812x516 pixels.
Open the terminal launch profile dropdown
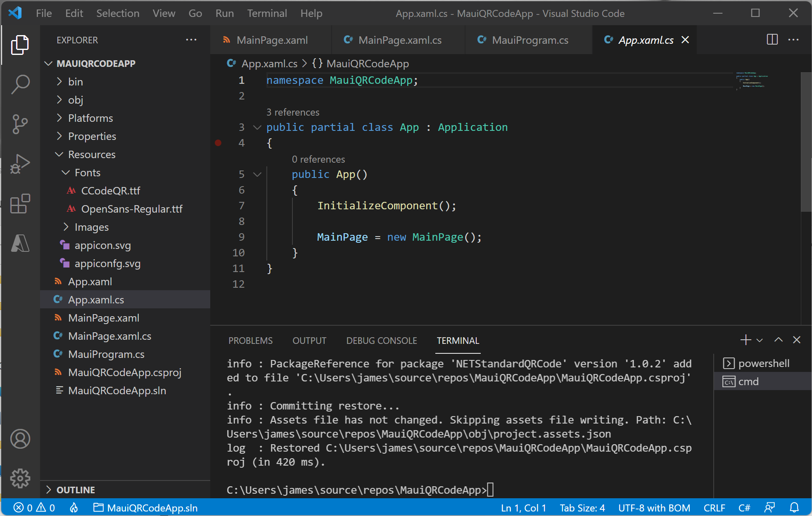point(759,340)
